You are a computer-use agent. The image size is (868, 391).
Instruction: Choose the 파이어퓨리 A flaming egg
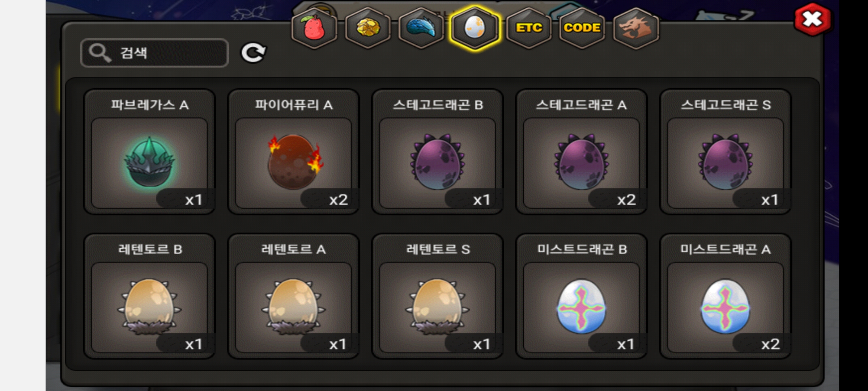click(293, 152)
